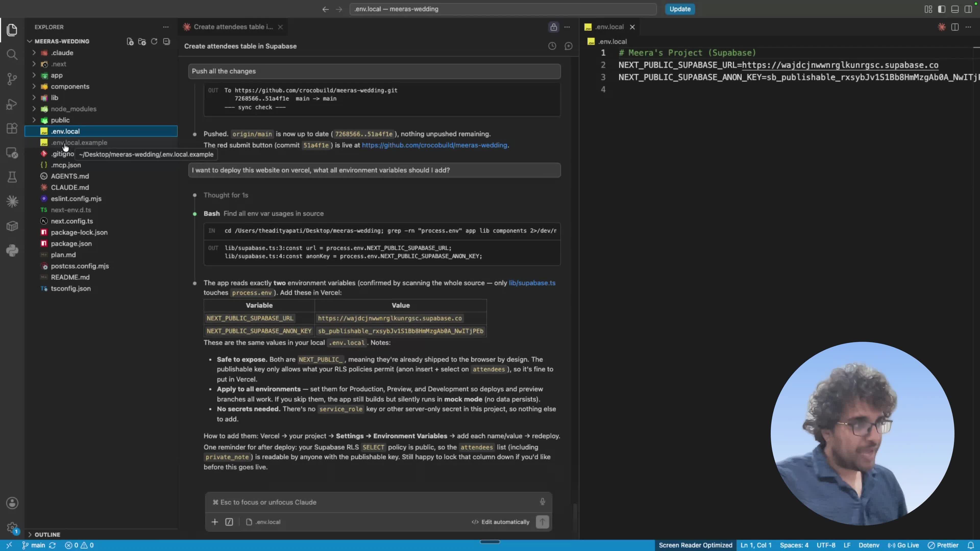Open the lib/supabase.ts link
The height and width of the screenshot is (551, 980).
(532, 283)
